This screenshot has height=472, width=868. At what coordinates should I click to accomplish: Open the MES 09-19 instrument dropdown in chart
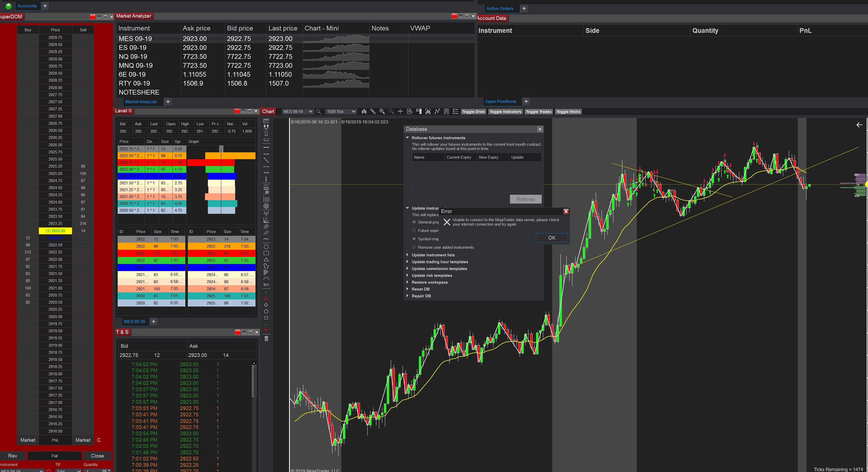(298, 112)
